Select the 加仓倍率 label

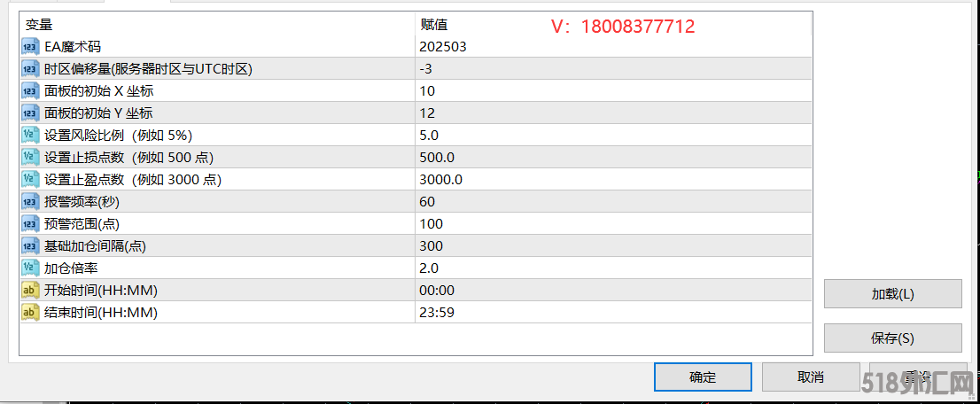(71, 268)
